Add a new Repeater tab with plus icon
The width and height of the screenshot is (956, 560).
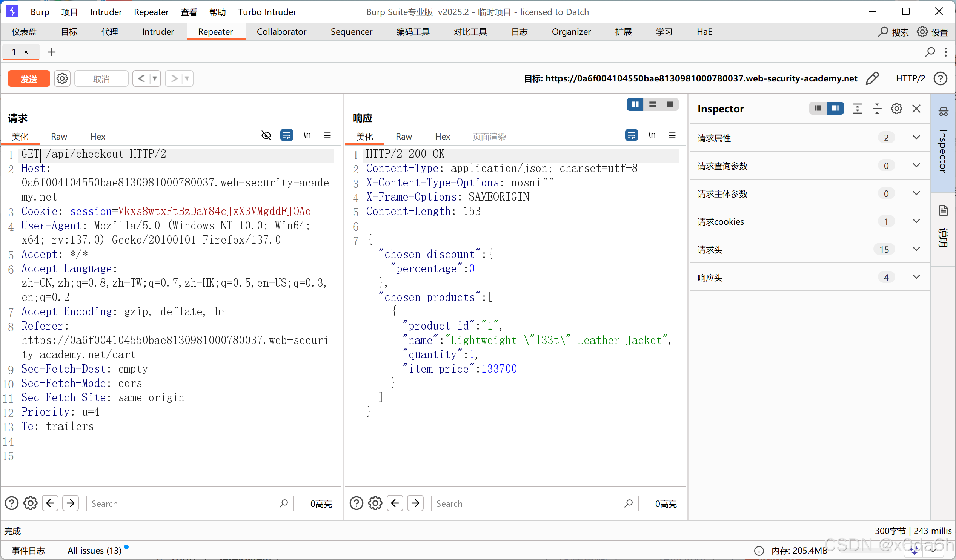tap(52, 52)
